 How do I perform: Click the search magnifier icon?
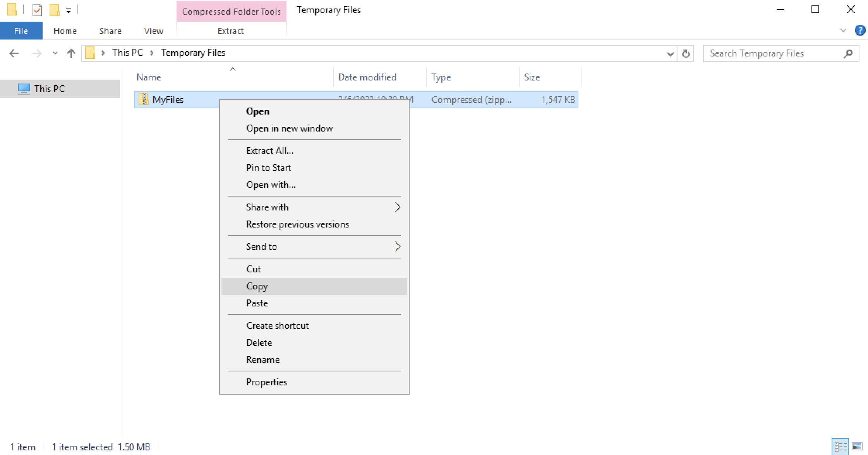pos(848,53)
